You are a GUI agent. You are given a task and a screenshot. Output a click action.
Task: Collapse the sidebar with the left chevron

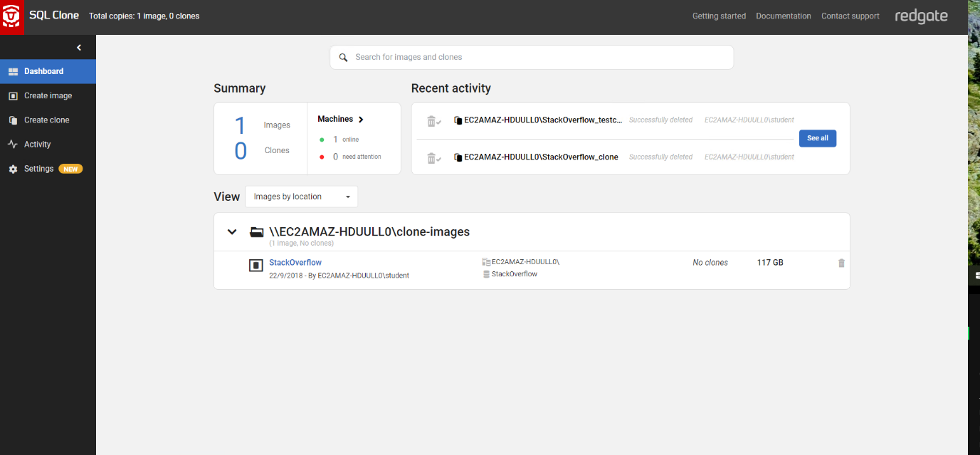pos(79,47)
